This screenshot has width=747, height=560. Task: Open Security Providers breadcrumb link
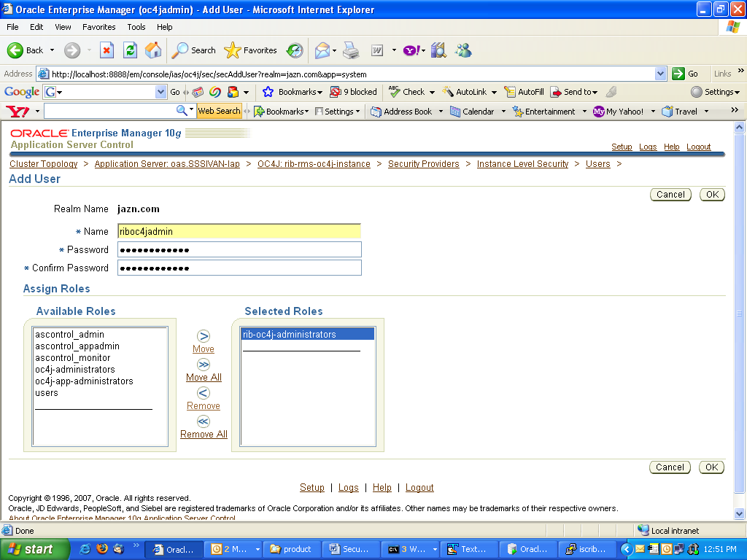(x=424, y=164)
